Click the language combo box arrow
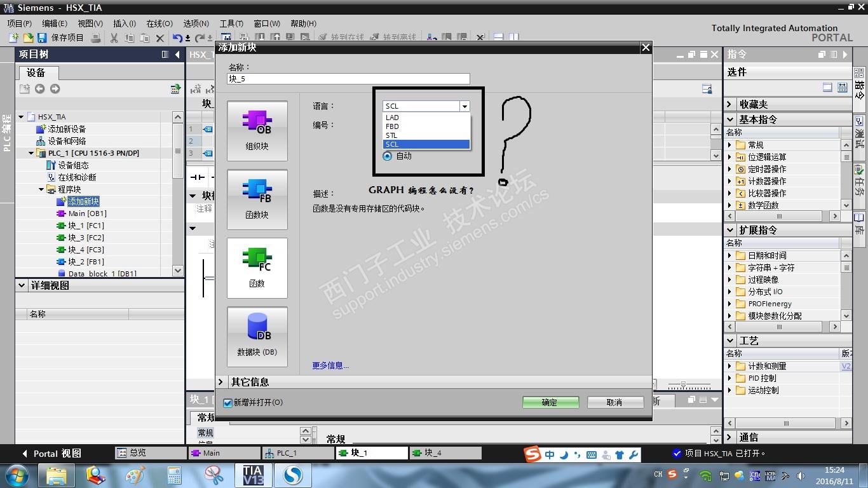The image size is (868, 488). click(x=465, y=106)
